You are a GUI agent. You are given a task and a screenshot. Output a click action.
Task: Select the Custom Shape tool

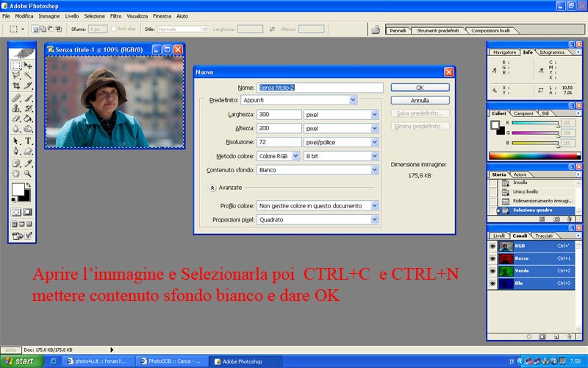click(x=28, y=152)
